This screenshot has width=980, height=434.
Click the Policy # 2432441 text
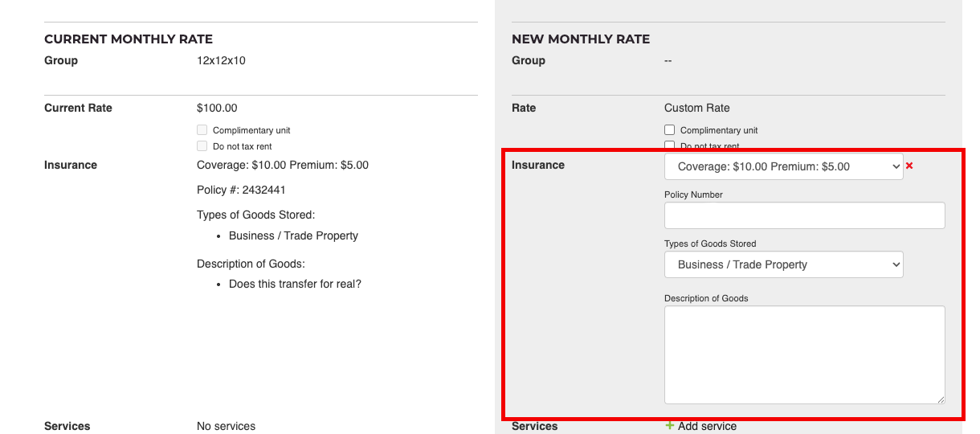click(241, 190)
